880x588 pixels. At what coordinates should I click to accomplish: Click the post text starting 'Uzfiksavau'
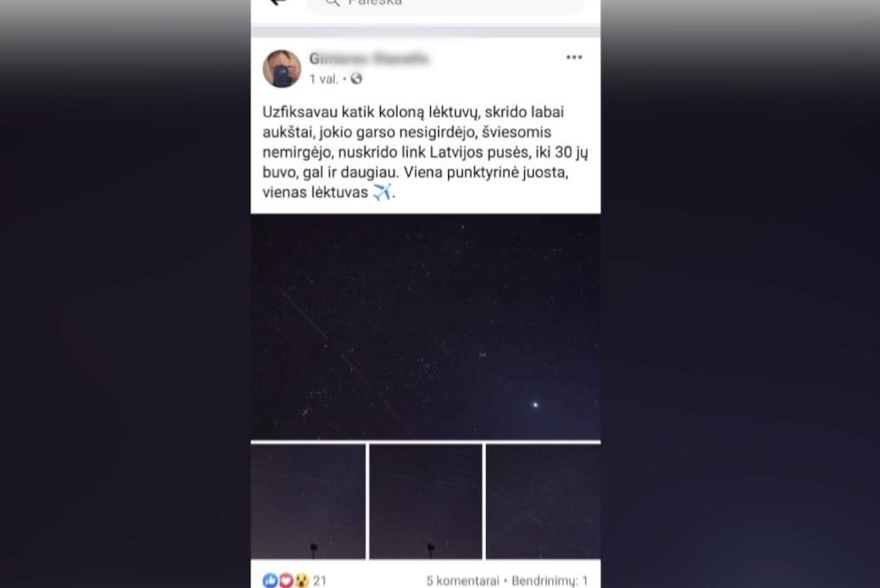(x=426, y=152)
